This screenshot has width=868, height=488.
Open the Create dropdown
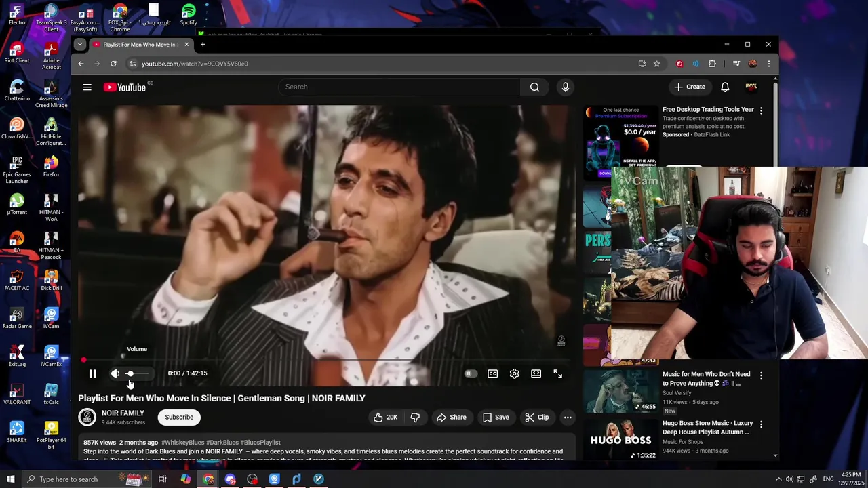coord(690,87)
